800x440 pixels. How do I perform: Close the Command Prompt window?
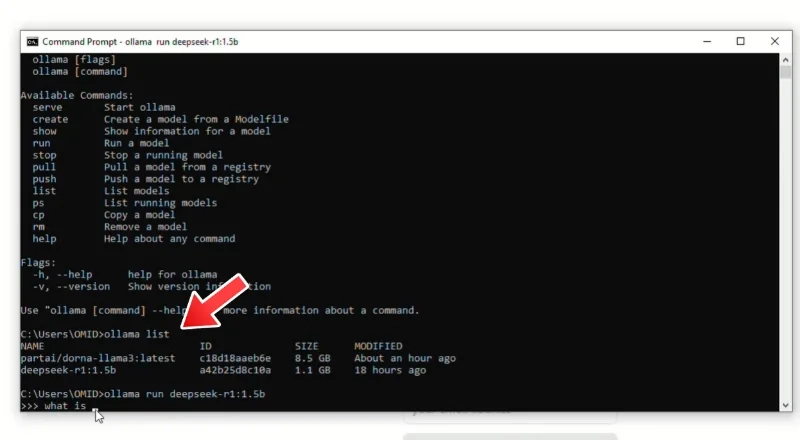point(774,41)
